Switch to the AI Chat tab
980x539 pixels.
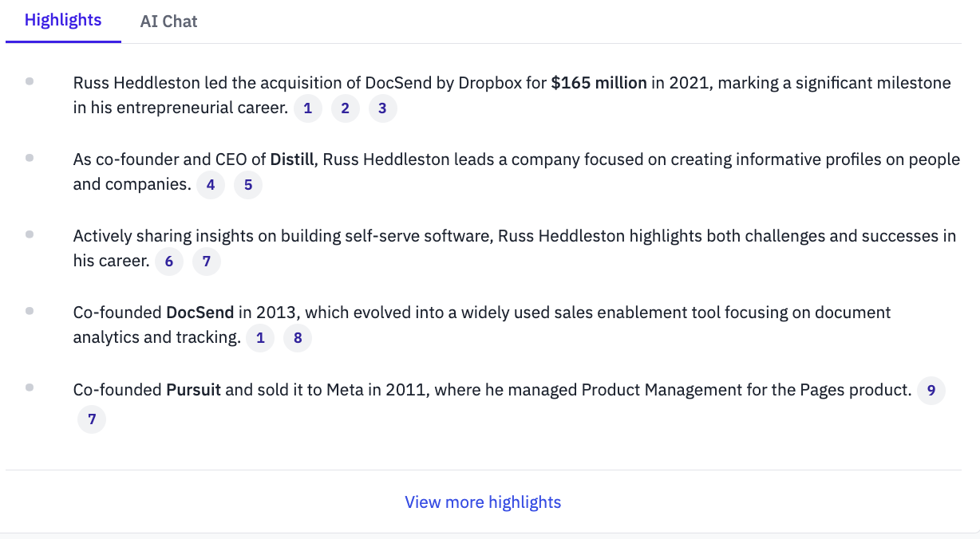(x=168, y=22)
